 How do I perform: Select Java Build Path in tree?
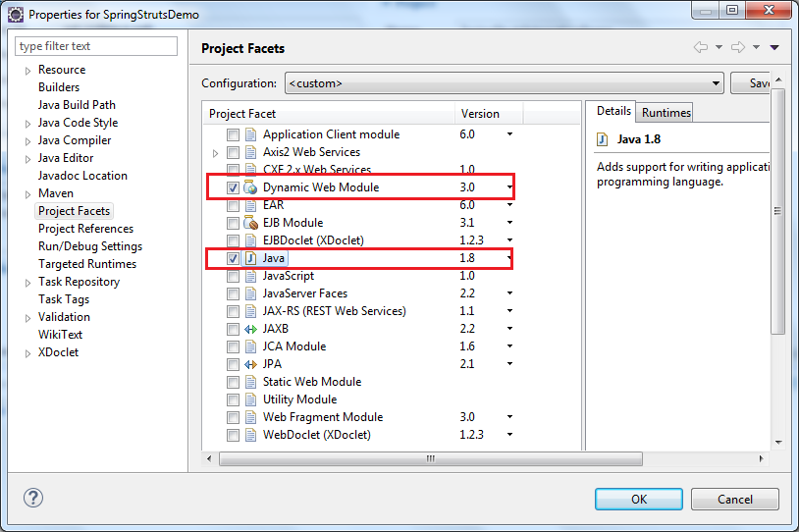tap(77, 105)
